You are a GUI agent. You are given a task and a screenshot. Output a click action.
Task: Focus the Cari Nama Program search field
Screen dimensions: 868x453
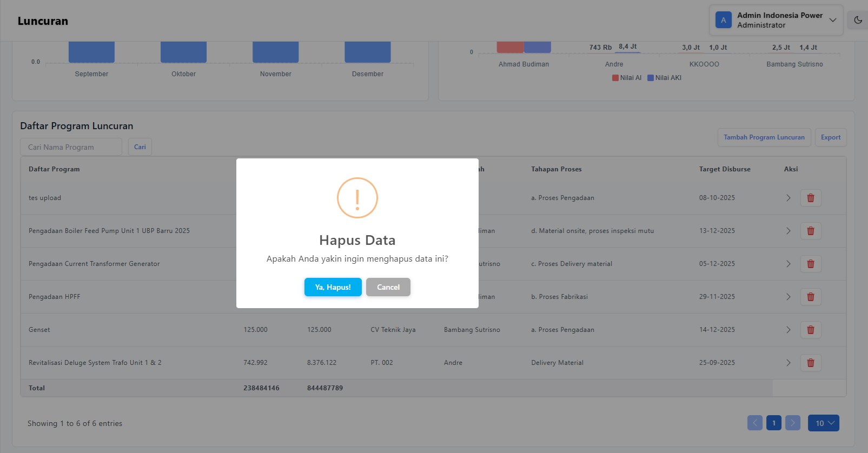71,147
